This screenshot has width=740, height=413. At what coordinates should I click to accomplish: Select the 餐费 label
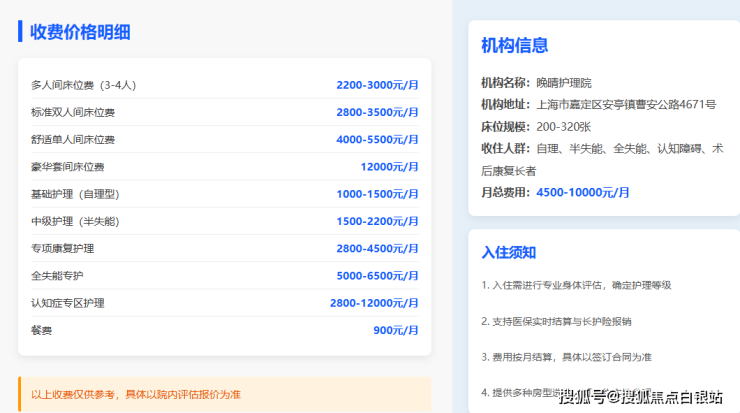pos(42,330)
